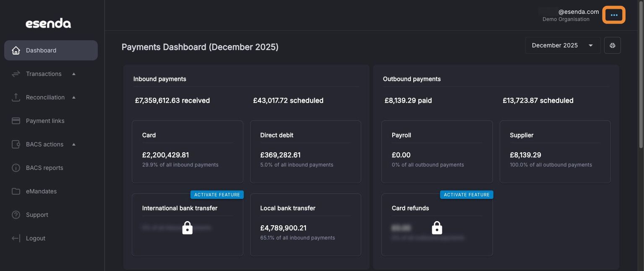Navigate to eMandates
This screenshot has width=644, height=271.
(51, 191)
